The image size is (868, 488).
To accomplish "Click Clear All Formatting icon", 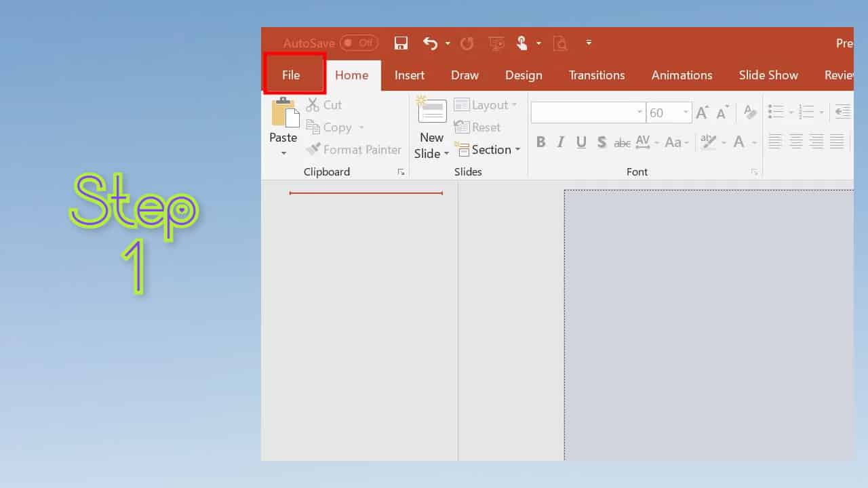I will [749, 113].
